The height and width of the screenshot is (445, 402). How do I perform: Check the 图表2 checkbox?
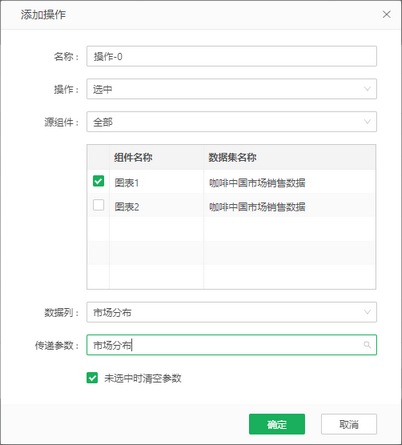click(98, 205)
